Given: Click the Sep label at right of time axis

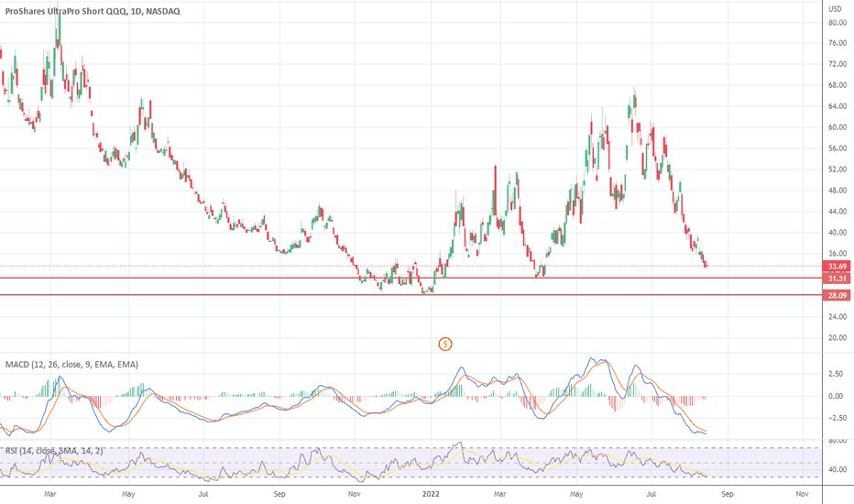Looking at the screenshot, I should coord(728,494).
